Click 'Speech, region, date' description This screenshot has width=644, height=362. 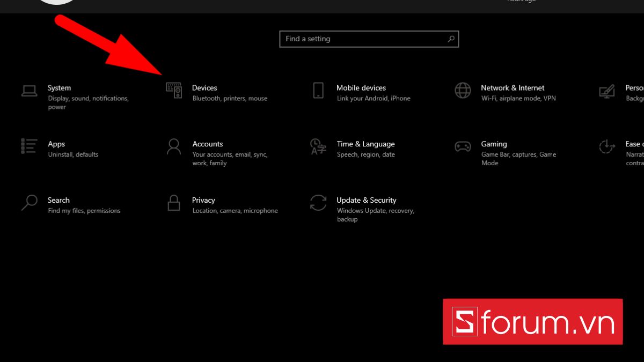(x=365, y=154)
